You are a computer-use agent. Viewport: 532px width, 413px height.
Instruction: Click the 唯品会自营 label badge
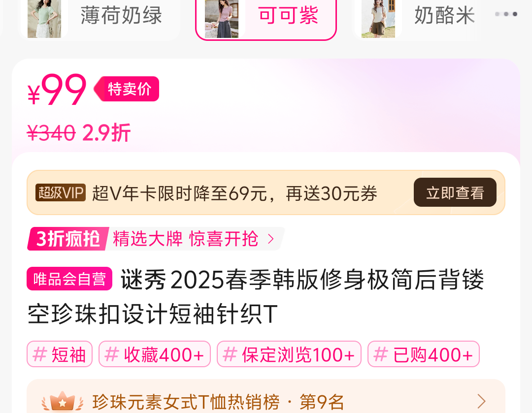pos(69,279)
